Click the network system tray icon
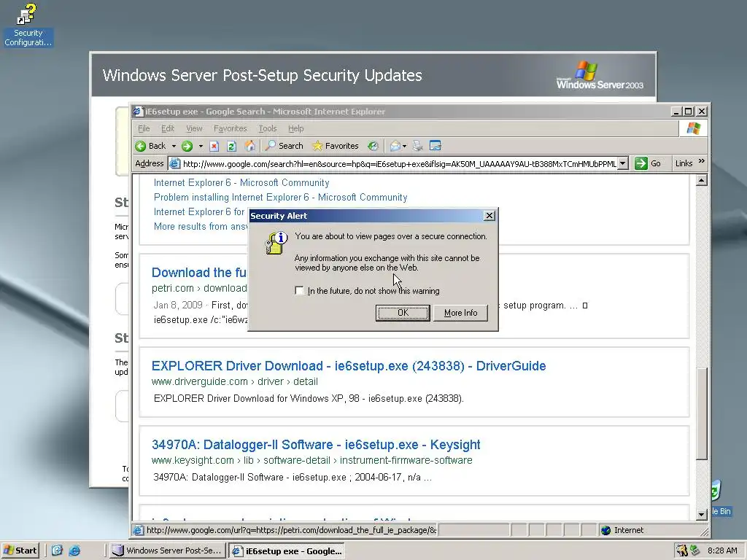Image resolution: width=747 pixels, height=560 pixels. click(695, 551)
